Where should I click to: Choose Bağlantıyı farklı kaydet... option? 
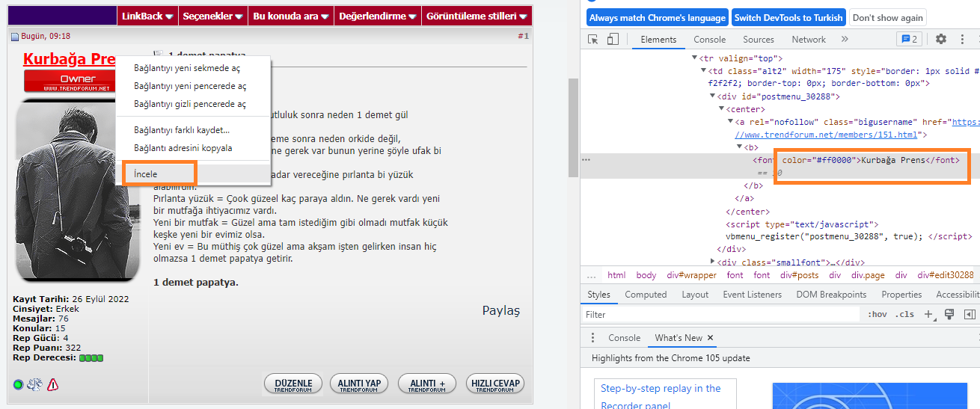(x=193, y=130)
